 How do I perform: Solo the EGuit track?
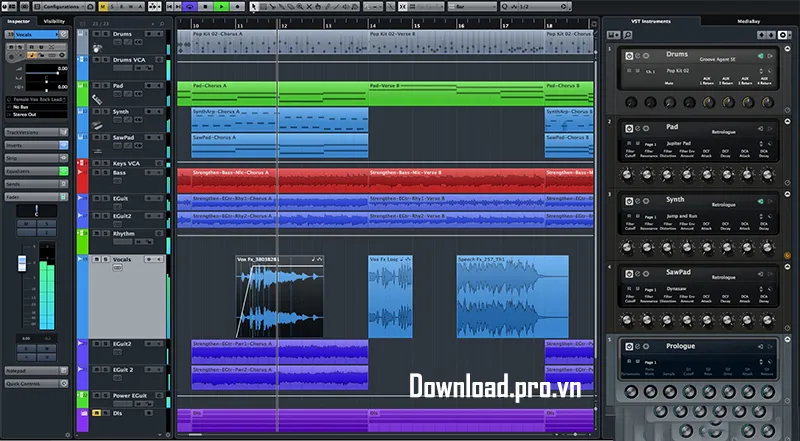click(x=105, y=199)
